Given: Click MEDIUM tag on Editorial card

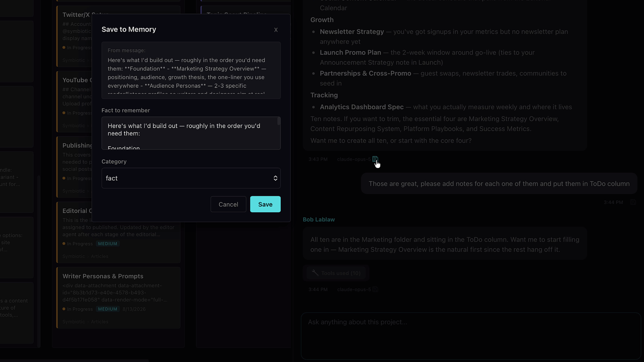Looking at the screenshot, I should pos(108,244).
